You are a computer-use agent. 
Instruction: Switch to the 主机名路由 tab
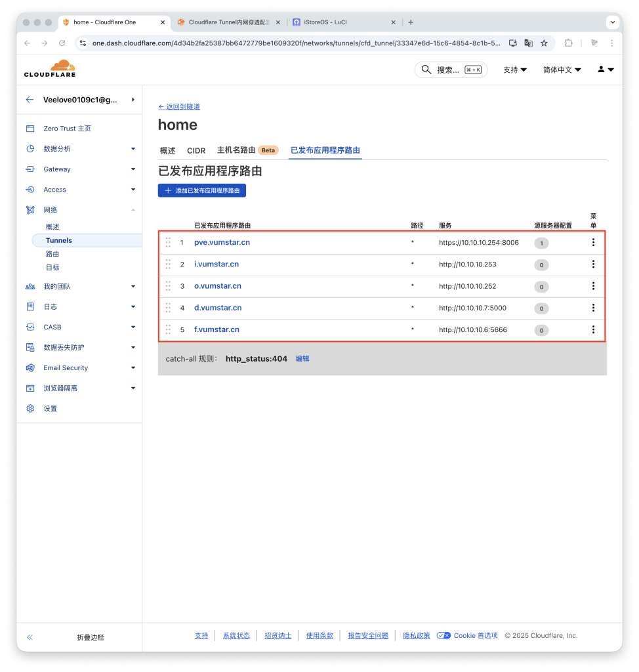(x=236, y=150)
